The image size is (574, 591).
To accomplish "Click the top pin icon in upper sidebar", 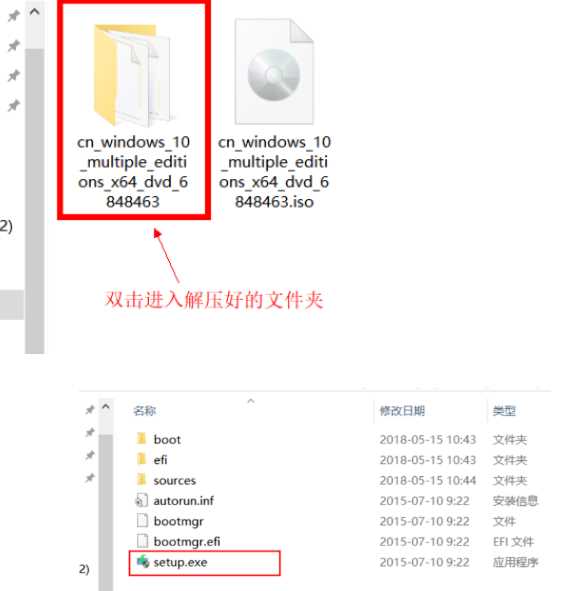I will point(14,16).
